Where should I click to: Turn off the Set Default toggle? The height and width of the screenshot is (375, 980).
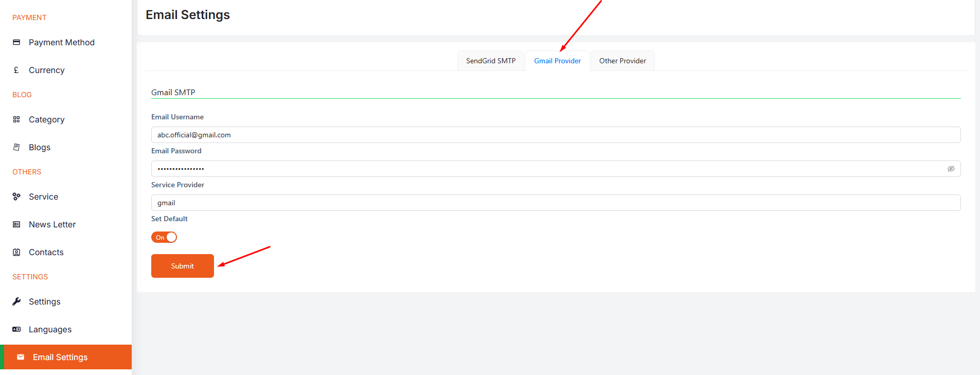164,237
